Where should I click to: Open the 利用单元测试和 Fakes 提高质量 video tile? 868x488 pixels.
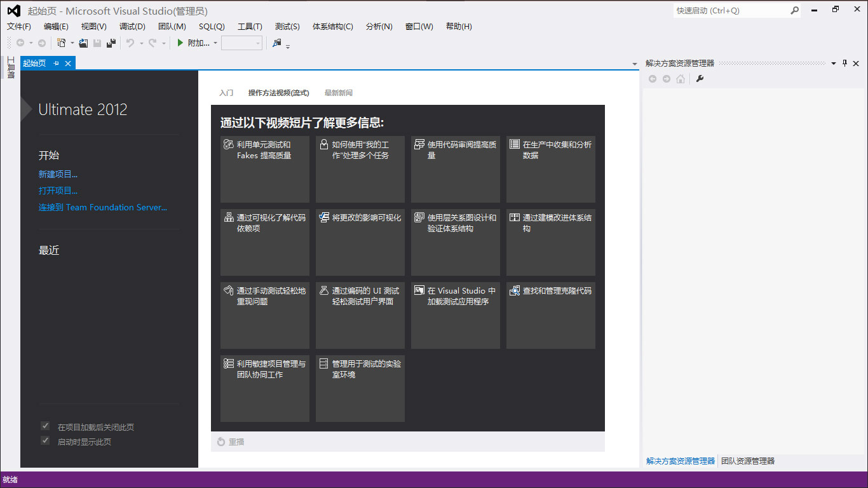click(264, 169)
